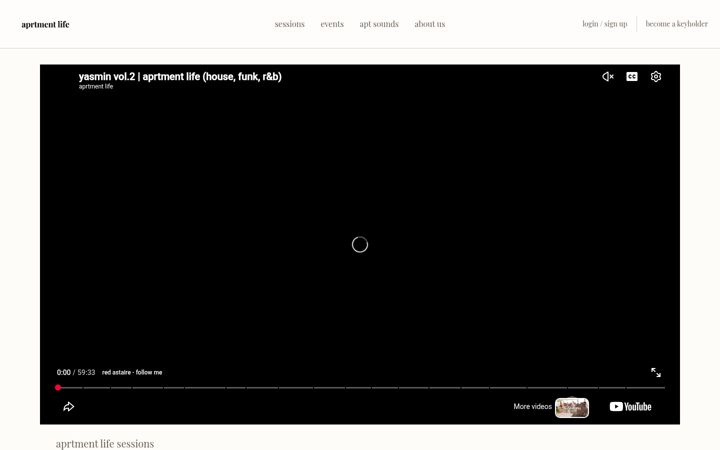Viewport: 720px width, 450px height.
Task: Open the apt sounds nav item
Action: (379, 24)
